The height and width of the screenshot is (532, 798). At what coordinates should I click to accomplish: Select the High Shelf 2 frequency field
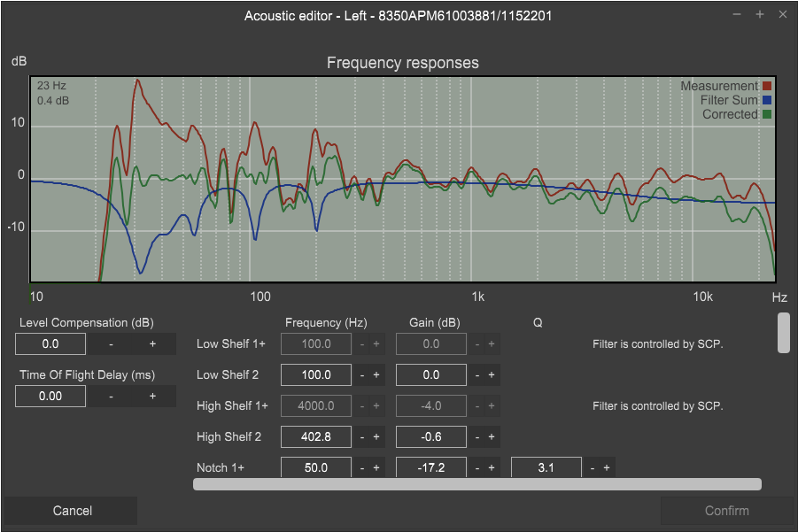(x=316, y=437)
